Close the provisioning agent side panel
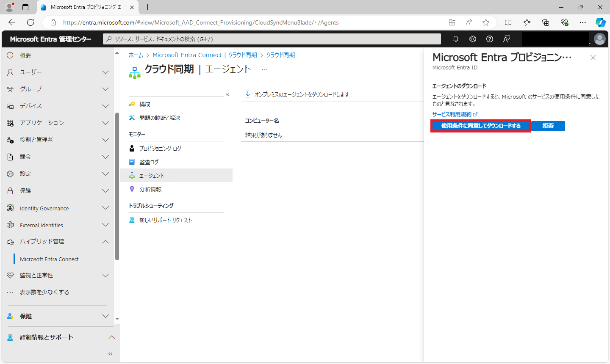Image resolution: width=610 pixels, height=364 pixels. (x=593, y=58)
